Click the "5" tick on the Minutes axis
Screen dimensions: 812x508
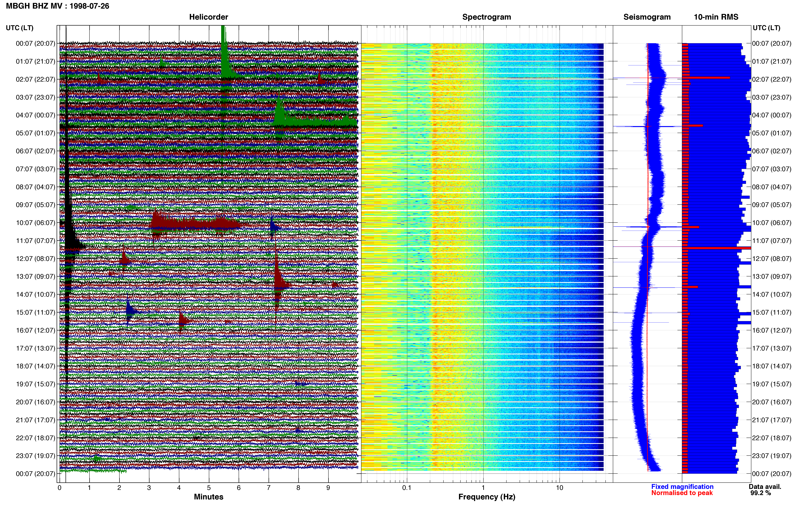(209, 488)
